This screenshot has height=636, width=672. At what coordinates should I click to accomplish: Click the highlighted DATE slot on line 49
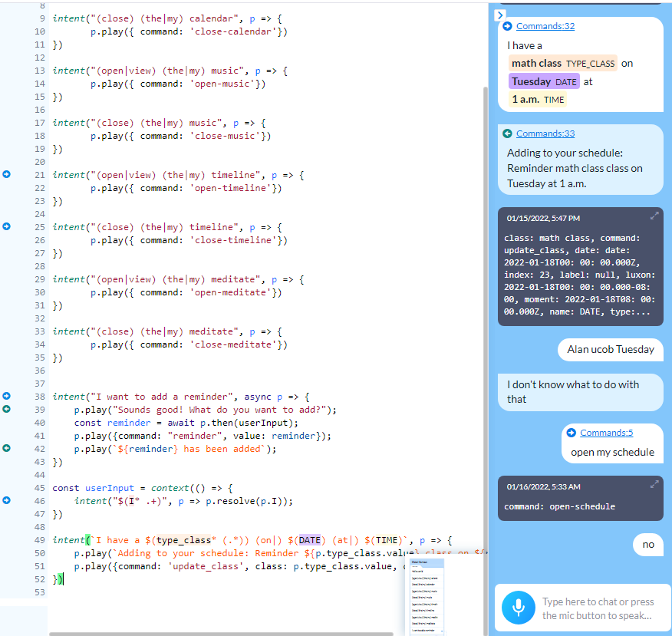coord(309,540)
